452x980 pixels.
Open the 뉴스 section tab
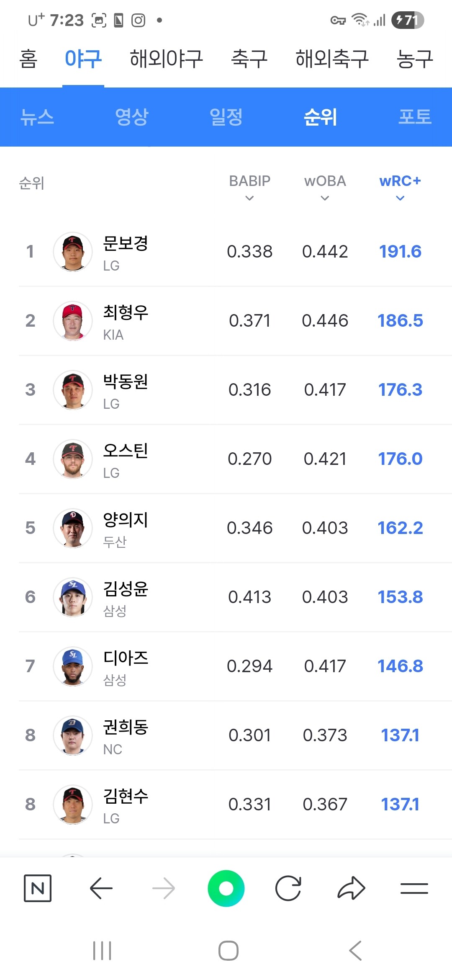[37, 117]
